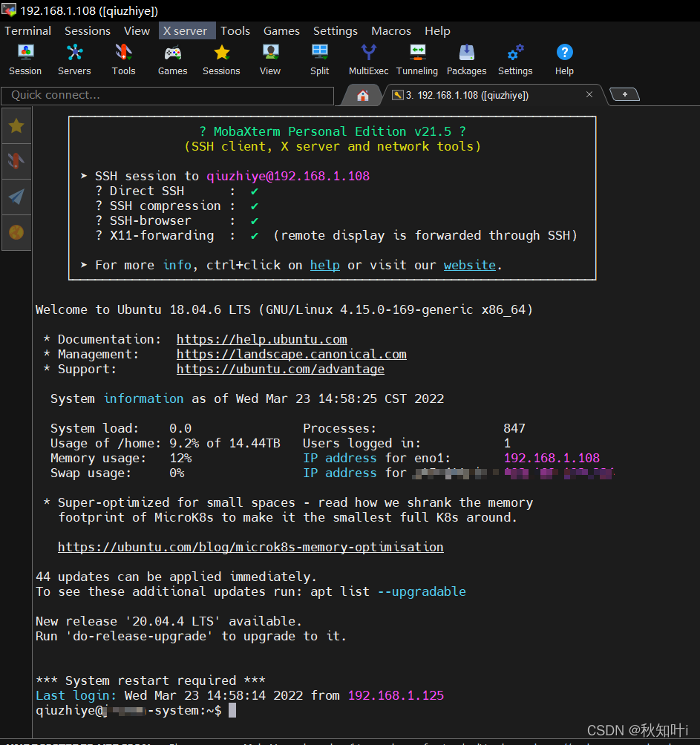Open the sidebar star sessions tab
This screenshot has width=700, height=745.
pos(16,126)
